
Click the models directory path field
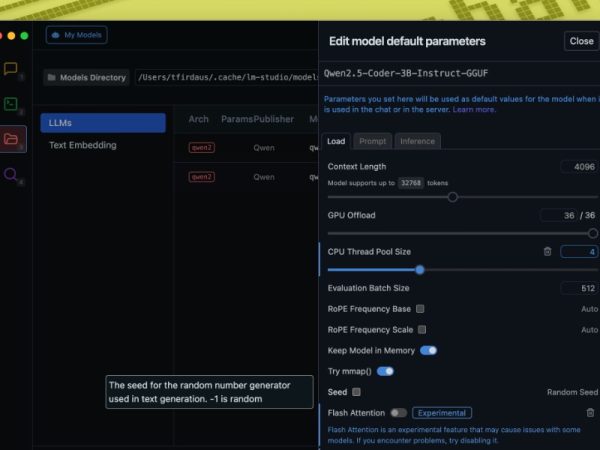pyautogui.click(x=227, y=77)
